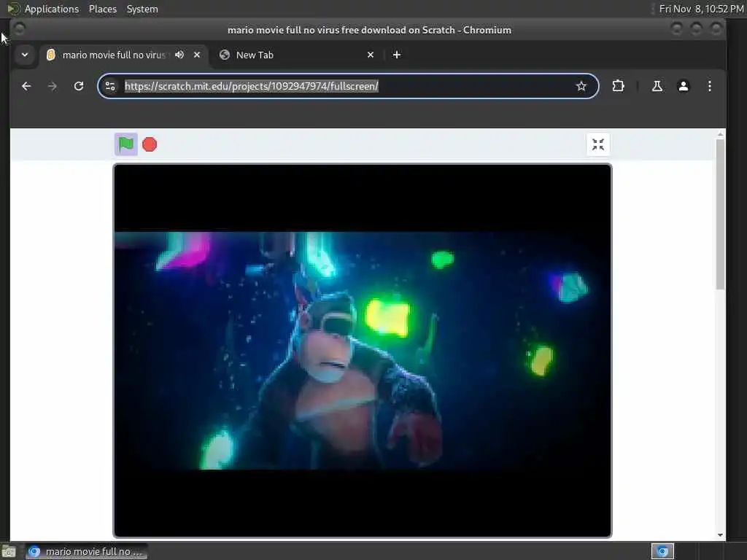The width and height of the screenshot is (747, 560).
Task: Mute the mario movie tab audio
Action: [179, 55]
